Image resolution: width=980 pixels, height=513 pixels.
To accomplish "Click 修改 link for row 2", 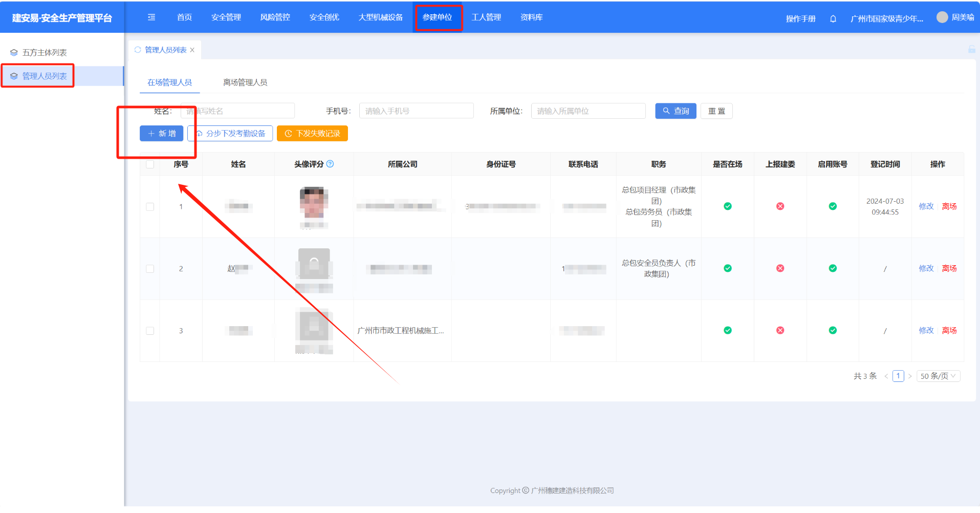I will [x=926, y=268].
